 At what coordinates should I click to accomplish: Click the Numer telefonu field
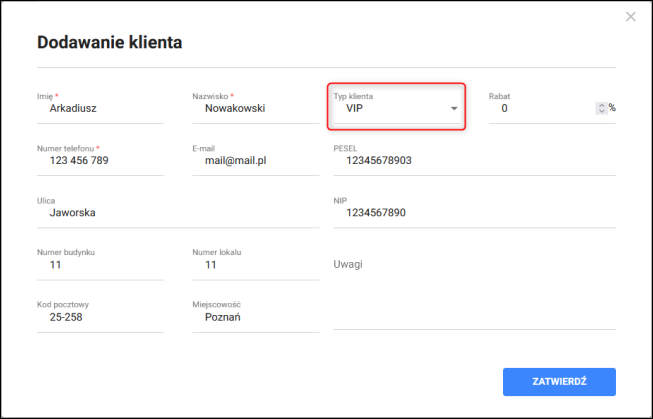(x=100, y=161)
